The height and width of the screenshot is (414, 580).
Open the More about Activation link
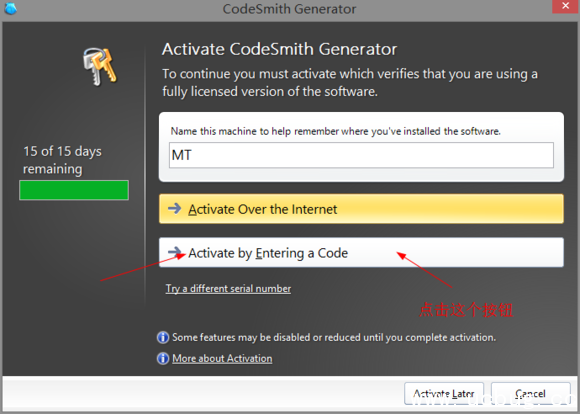coord(222,359)
